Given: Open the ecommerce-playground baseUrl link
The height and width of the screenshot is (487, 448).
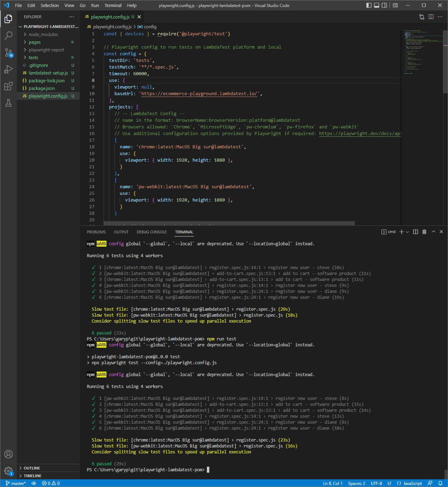Looking at the screenshot, I should tap(199, 93).
